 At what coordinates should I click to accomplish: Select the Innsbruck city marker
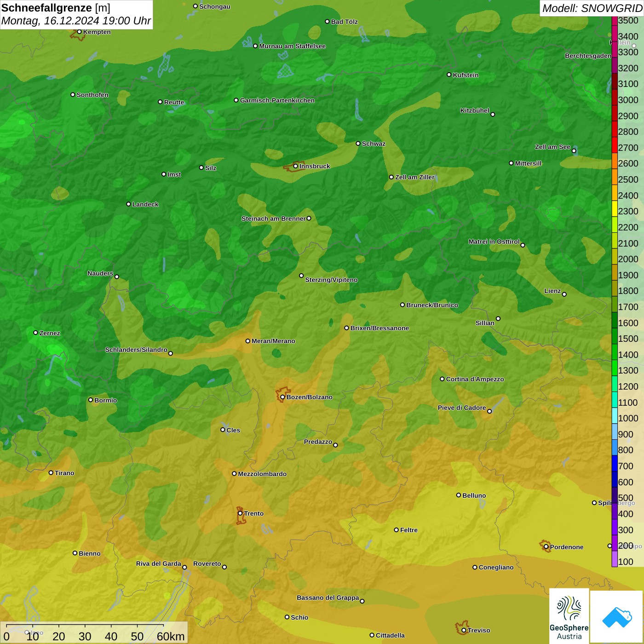[296, 166]
